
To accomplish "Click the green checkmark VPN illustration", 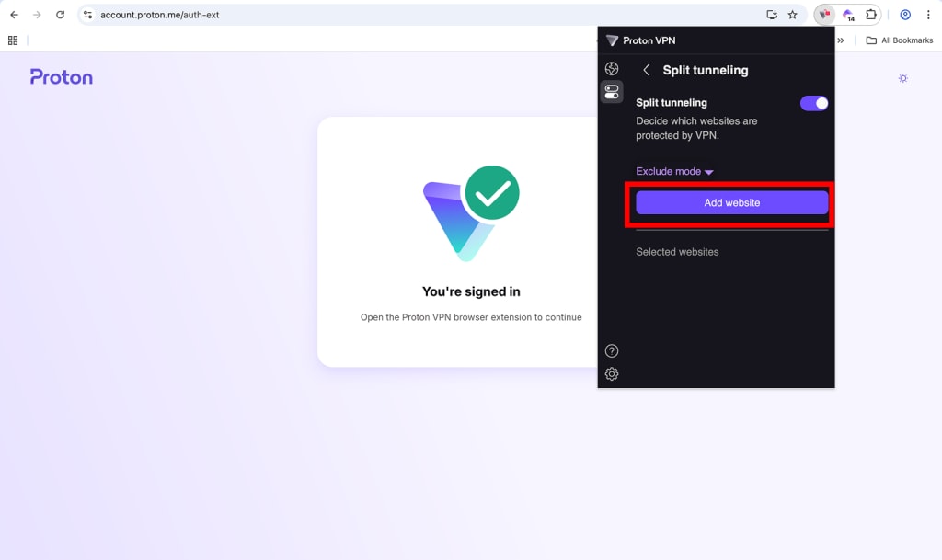I will [x=471, y=213].
